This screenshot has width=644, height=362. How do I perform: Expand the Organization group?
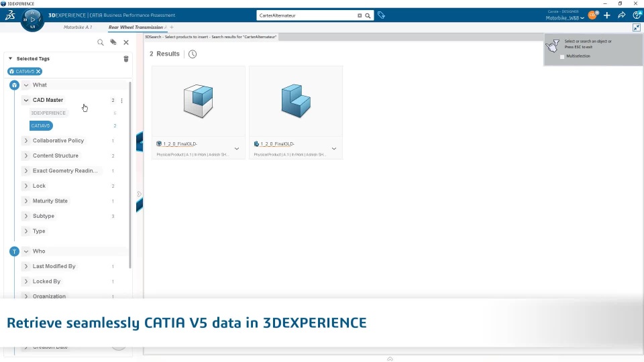point(26,296)
